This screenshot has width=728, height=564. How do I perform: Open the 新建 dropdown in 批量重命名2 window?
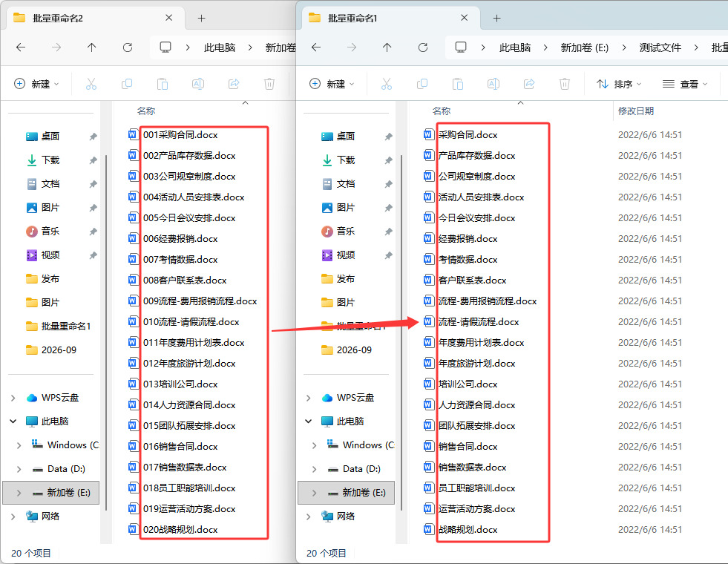(x=36, y=84)
